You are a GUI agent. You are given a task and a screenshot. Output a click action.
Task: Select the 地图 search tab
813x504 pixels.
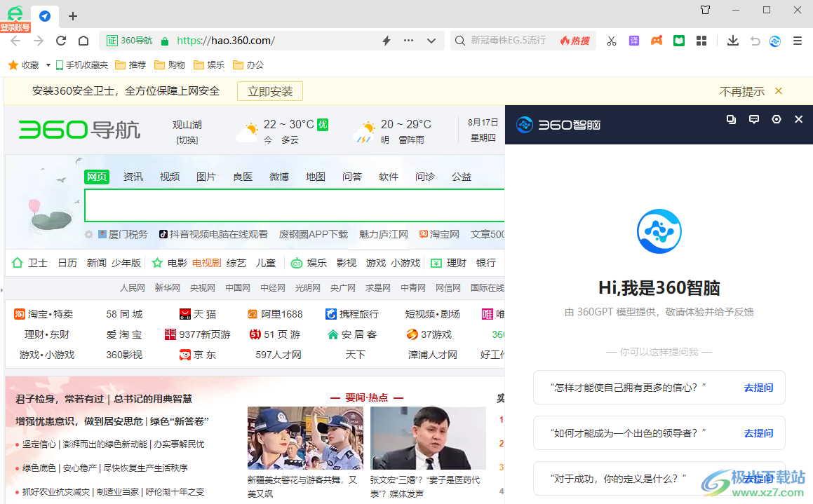(x=316, y=177)
